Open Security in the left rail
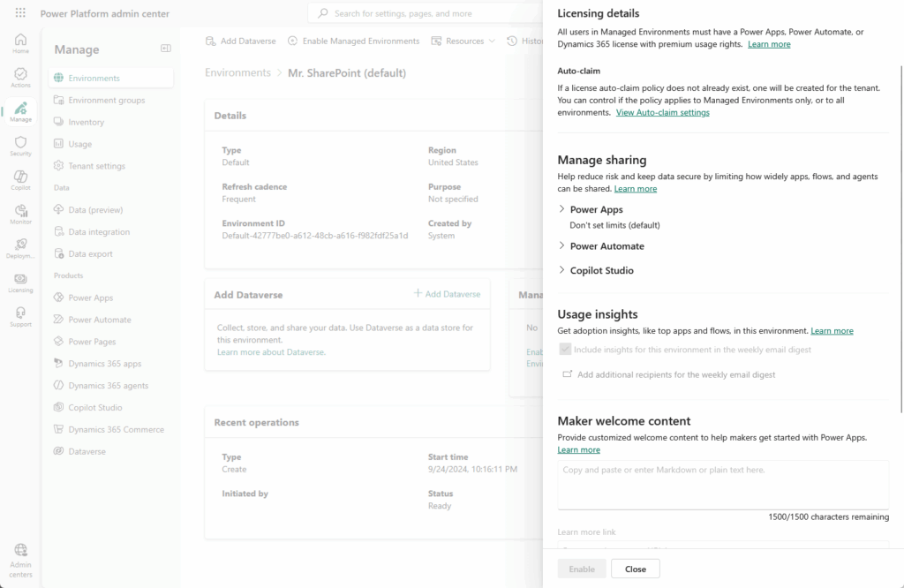 tap(21, 146)
